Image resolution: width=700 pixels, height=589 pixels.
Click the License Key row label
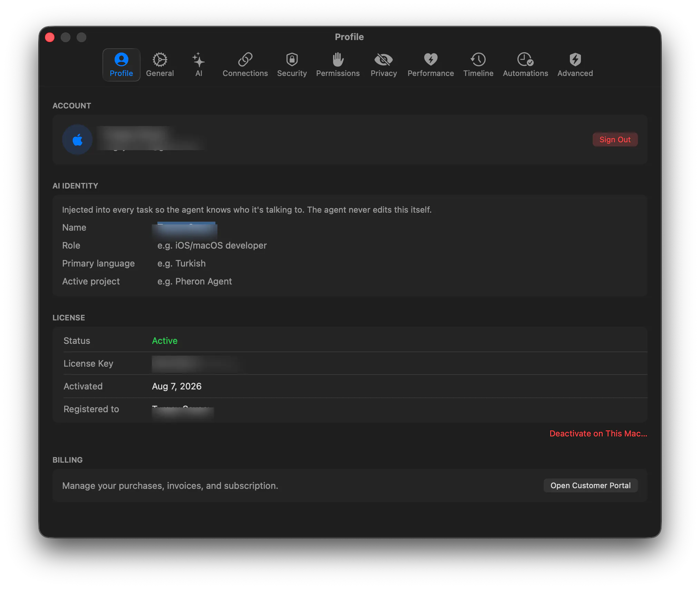coord(88,364)
